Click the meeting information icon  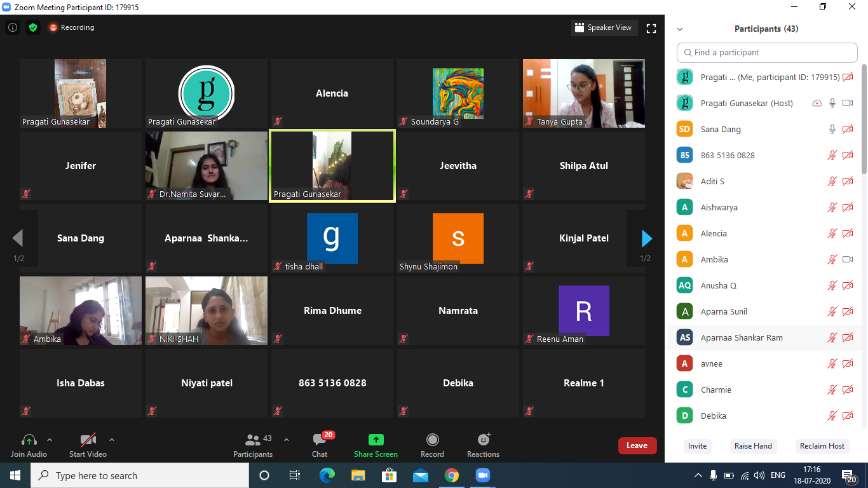coord(12,27)
